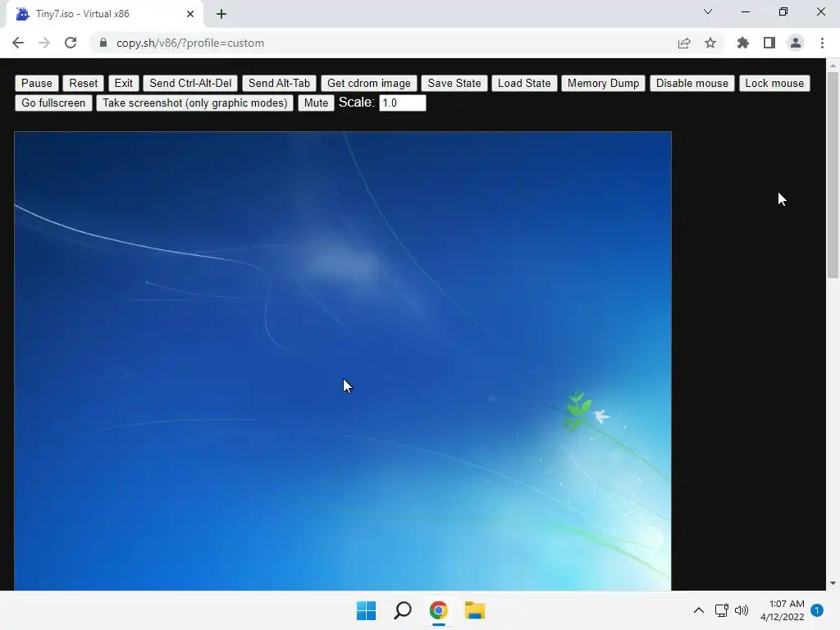Create a Memory Dump

[603, 83]
